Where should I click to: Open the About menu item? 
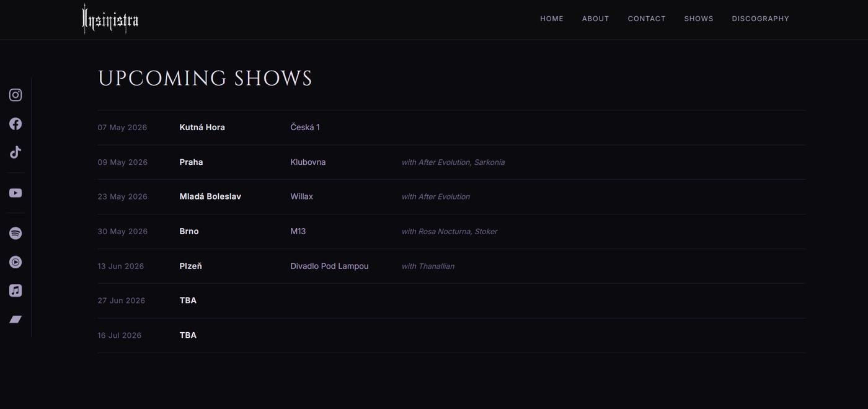coord(595,19)
